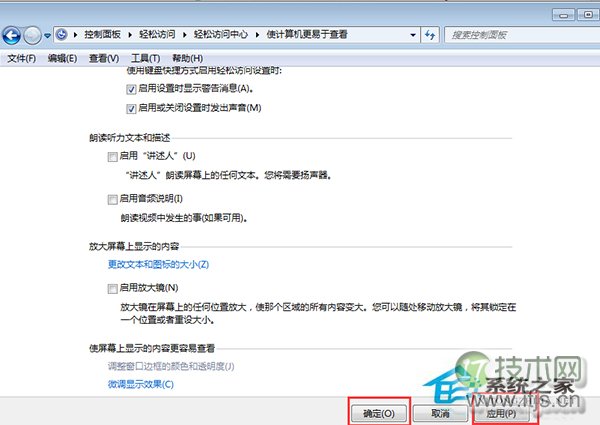
Task: Expand the arrow after the address bar icon
Action: click(x=75, y=35)
